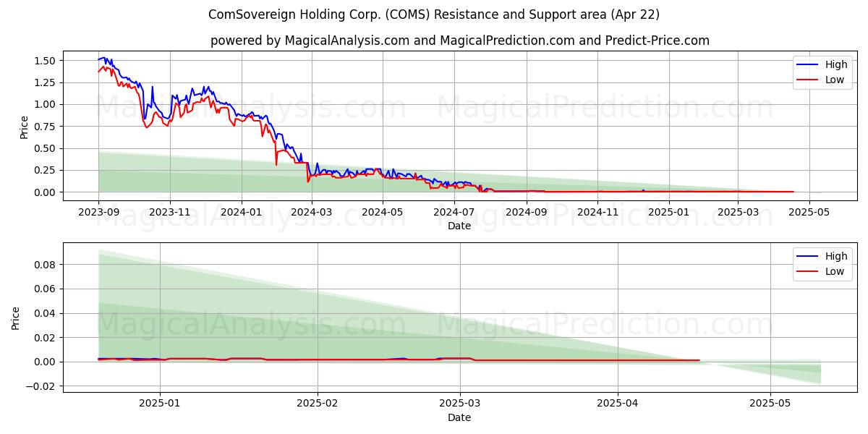Click the 0.25 price tick label
This screenshot has width=868, height=434.
pos(46,170)
